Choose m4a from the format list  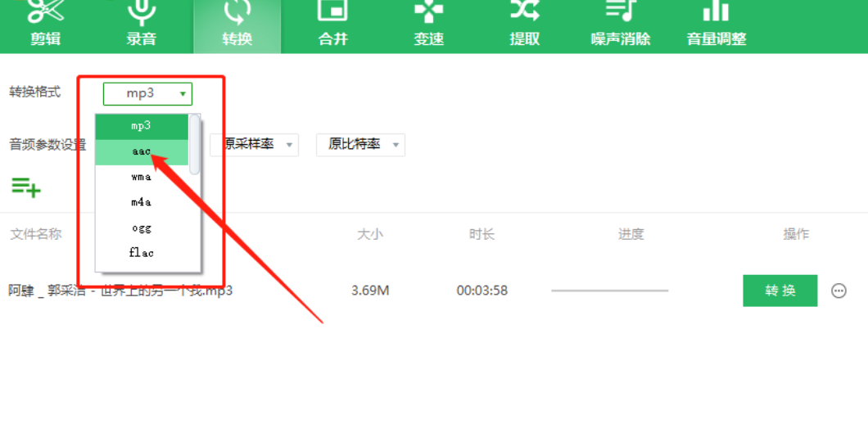tap(142, 202)
